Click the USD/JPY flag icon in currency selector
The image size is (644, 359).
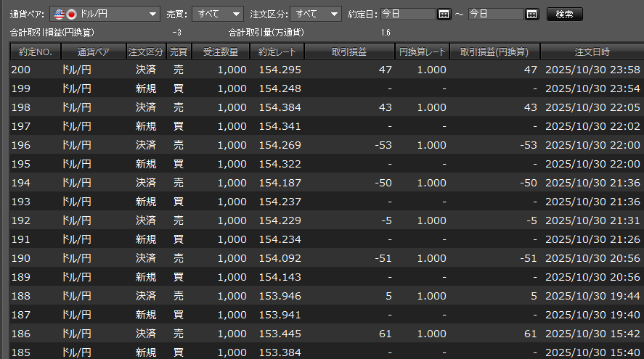66,15
